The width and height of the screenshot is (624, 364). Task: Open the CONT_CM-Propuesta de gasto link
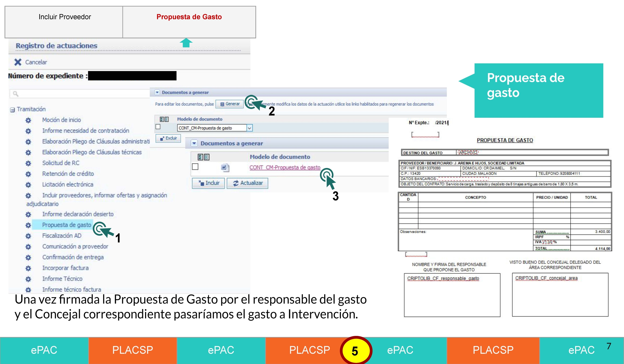[285, 167]
